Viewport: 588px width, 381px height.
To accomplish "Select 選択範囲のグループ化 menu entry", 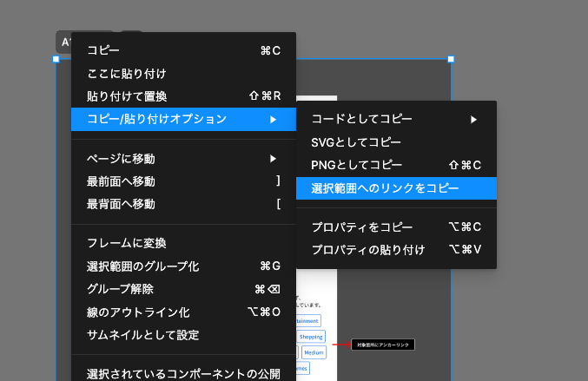I will (x=183, y=266).
